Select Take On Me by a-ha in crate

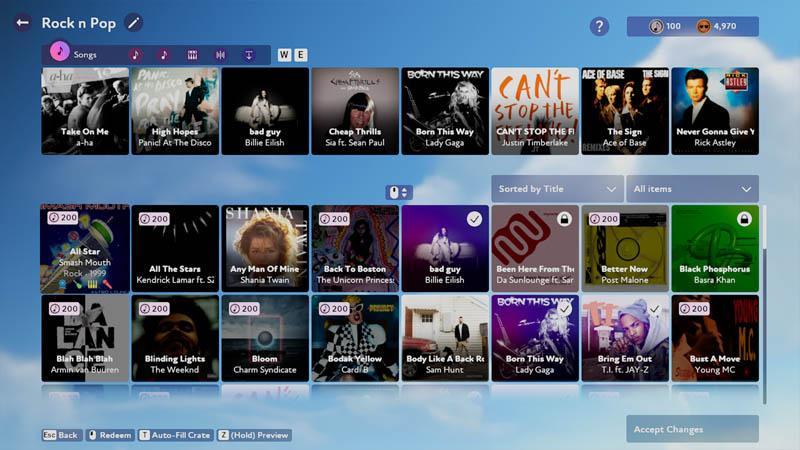(x=85, y=111)
